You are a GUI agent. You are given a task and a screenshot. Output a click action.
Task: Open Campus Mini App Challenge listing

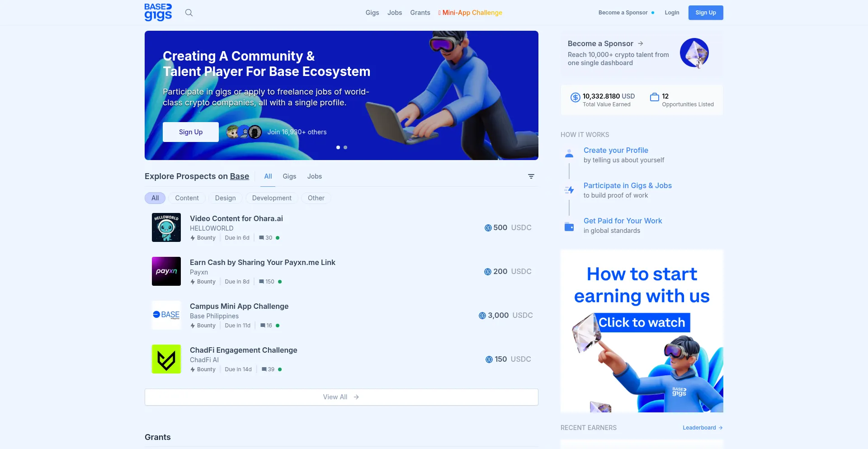point(239,306)
